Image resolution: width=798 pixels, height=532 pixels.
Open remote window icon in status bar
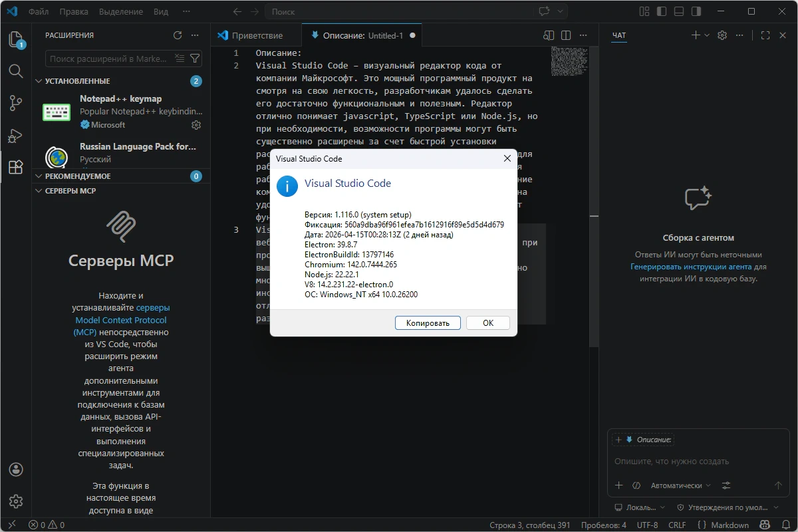(11, 525)
